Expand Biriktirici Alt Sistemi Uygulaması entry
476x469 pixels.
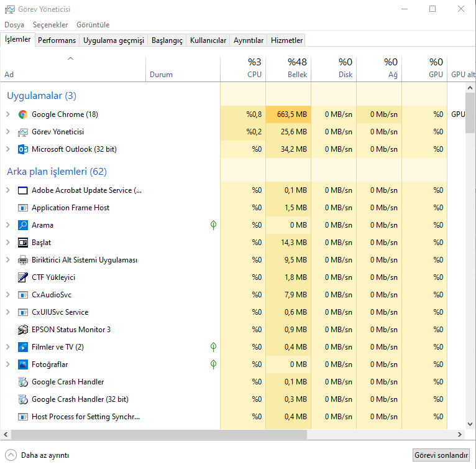coord(8,259)
